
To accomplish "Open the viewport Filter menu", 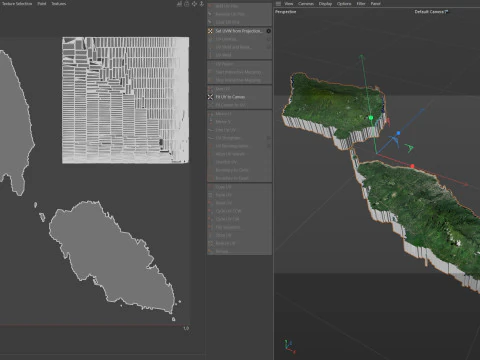I will (361, 4).
